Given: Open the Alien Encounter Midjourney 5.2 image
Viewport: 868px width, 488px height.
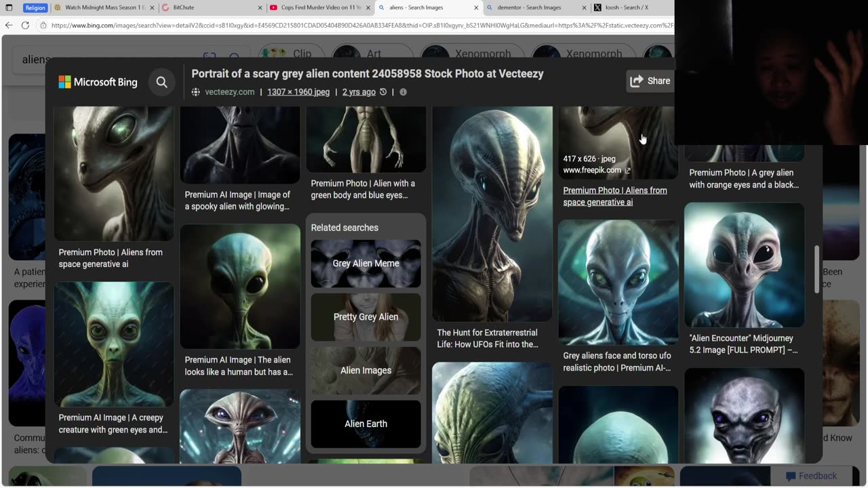Looking at the screenshot, I should (x=745, y=265).
